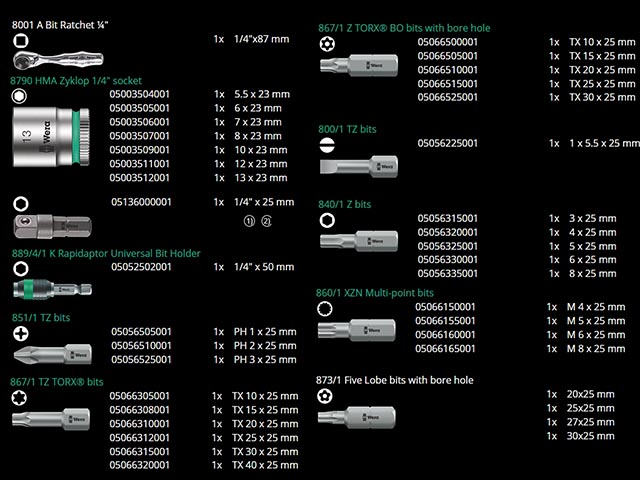The height and width of the screenshot is (480, 640).
Task: Click the TORX star icon under 867/1 TZ
Action: [19, 398]
